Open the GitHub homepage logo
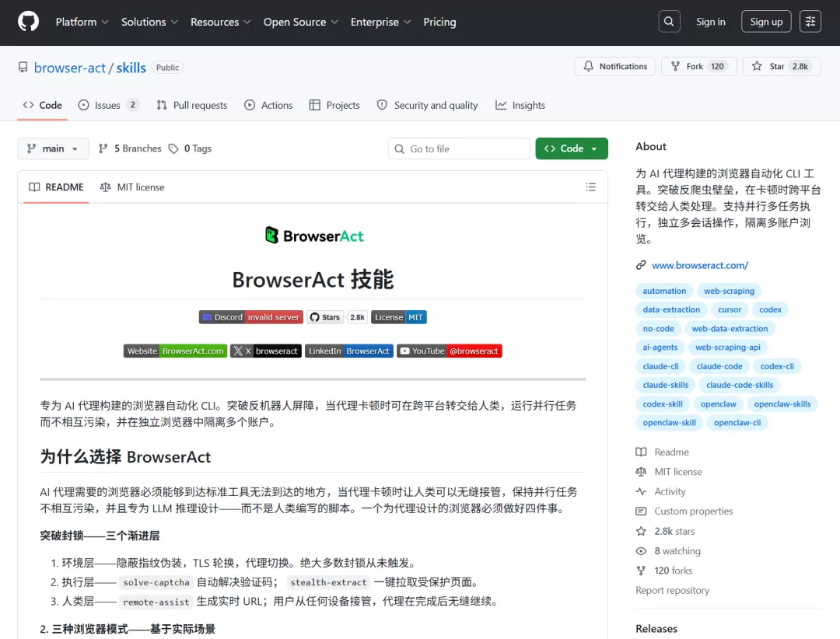This screenshot has height=639, width=840. point(29,22)
